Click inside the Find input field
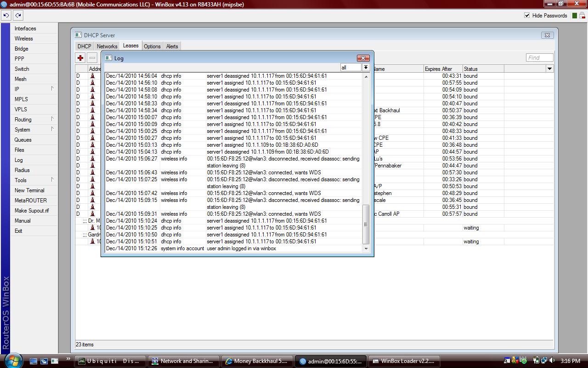This screenshot has height=368, width=588. pos(539,57)
